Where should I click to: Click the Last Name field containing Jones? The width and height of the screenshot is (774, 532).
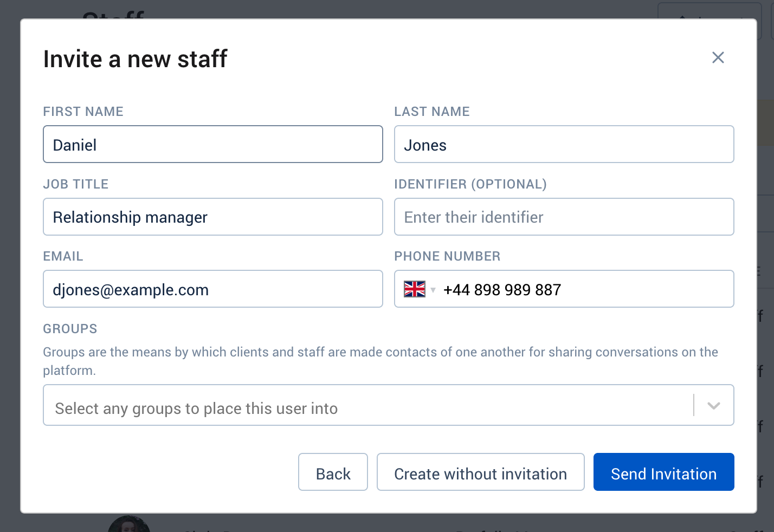click(564, 144)
